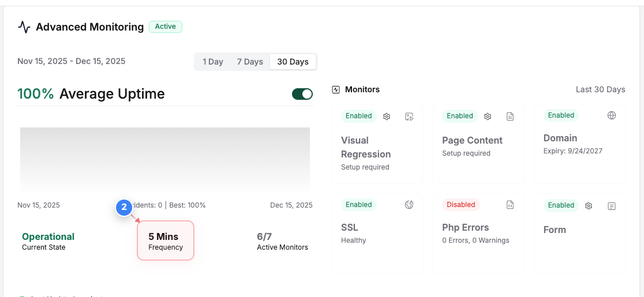Image resolution: width=644 pixels, height=297 pixels.
Task: Open Visual Regression settings gear icon
Action: pyautogui.click(x=387, y=116)
